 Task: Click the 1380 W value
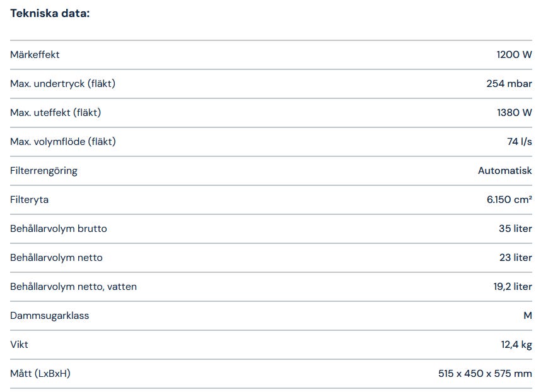coord(514,113)
